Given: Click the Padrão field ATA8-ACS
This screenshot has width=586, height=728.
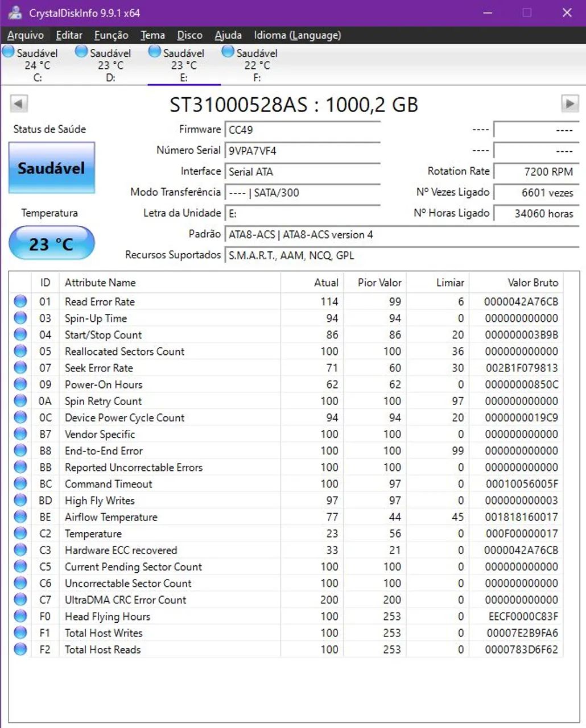Looking at the screenshot, I should point(402,235).
